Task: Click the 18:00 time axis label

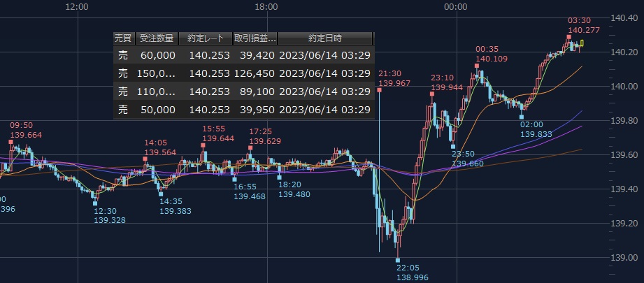Action: (x=266, y=6)
